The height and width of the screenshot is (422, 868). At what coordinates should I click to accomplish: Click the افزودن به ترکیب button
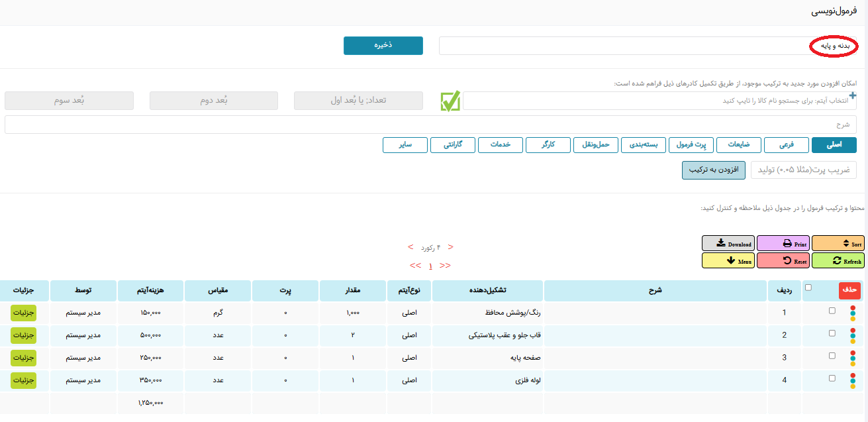point(714,170)
